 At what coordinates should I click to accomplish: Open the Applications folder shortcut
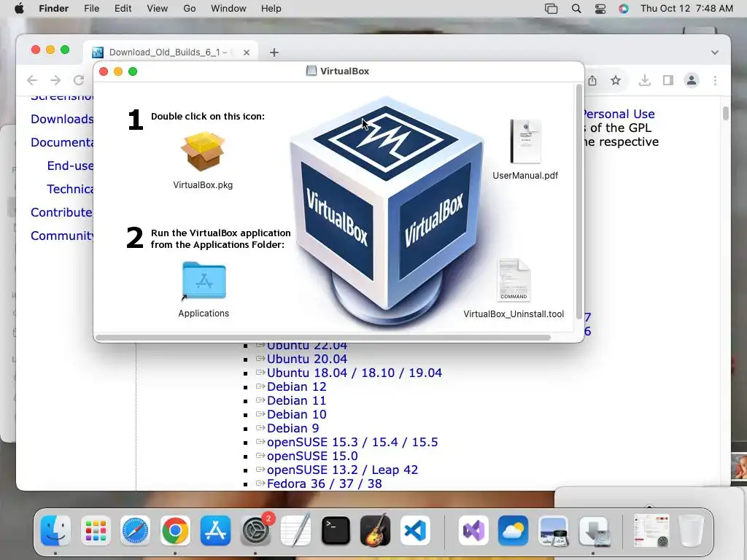pos(204,281)
